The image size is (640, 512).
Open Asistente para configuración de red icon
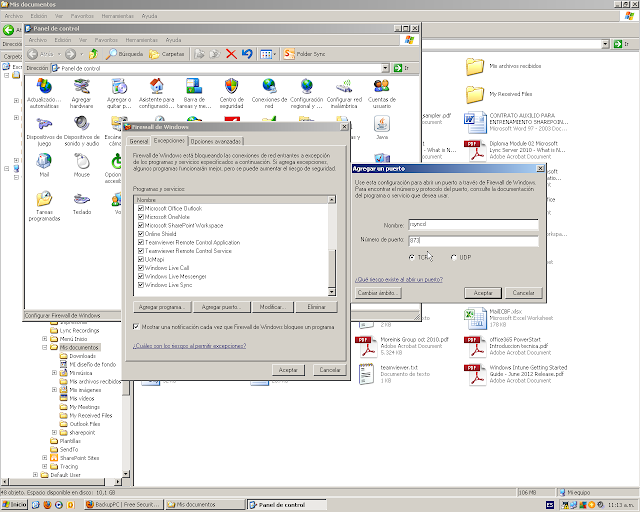156,93
